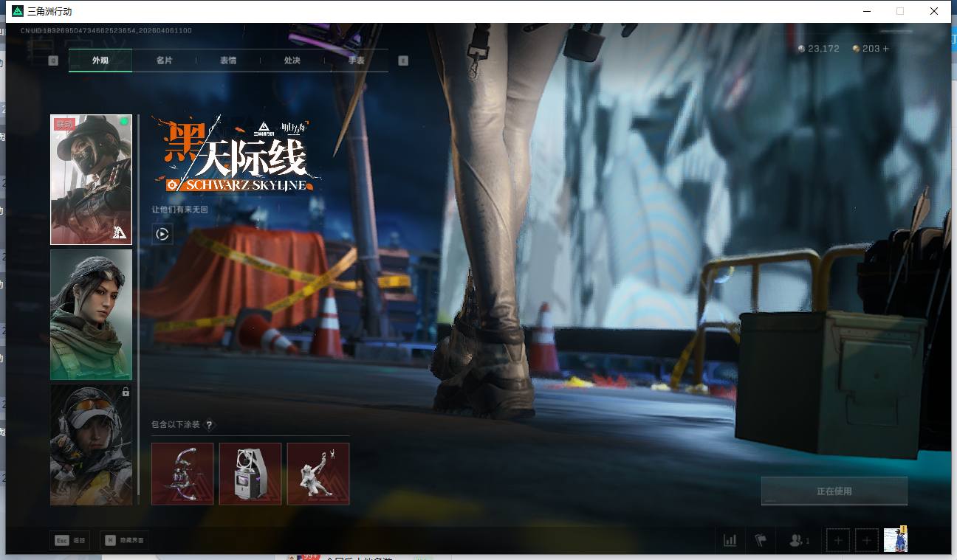Image resolution: width=957 pixels, height=560 pixels.
Task: Click the 三角洲行动 app icon in title bar
Action: pyautogui.click(x=18, y=11)
